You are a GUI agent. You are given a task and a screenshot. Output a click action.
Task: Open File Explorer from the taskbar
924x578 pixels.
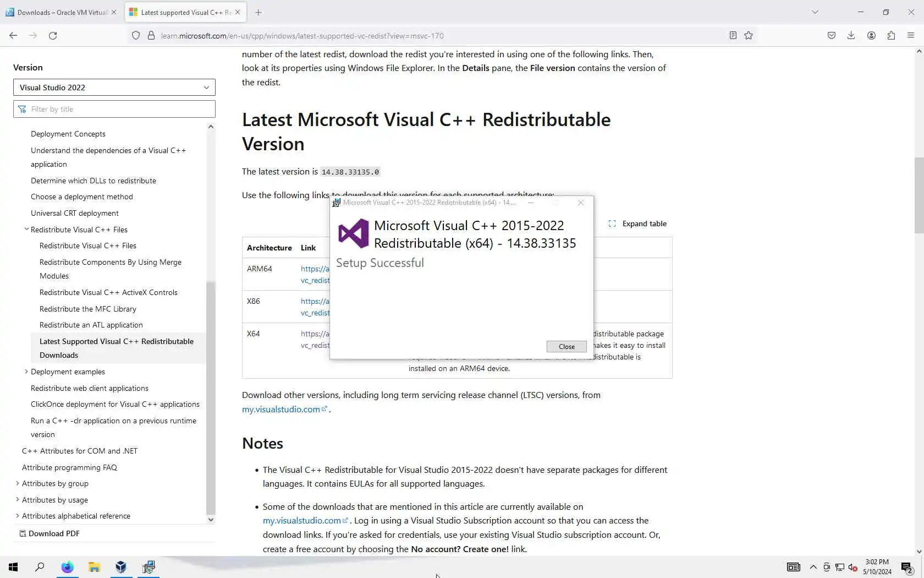point(94,567)
